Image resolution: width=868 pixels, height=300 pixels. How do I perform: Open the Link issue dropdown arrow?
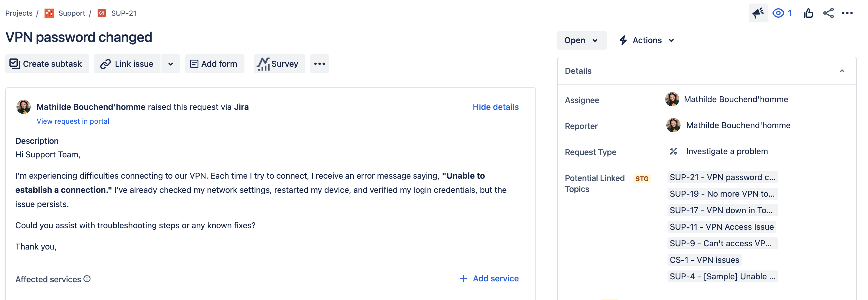coord(170,64)
